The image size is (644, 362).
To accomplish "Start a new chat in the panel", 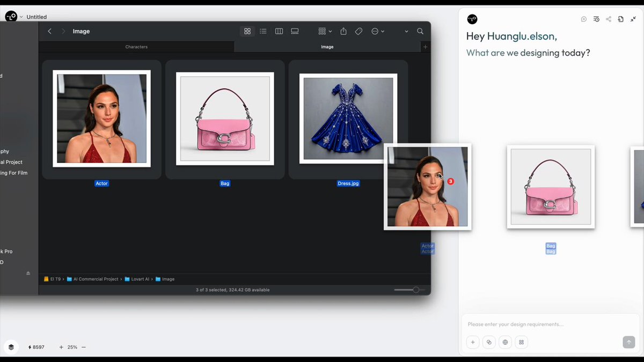I will pyautogui.click(x=584, y=19).
